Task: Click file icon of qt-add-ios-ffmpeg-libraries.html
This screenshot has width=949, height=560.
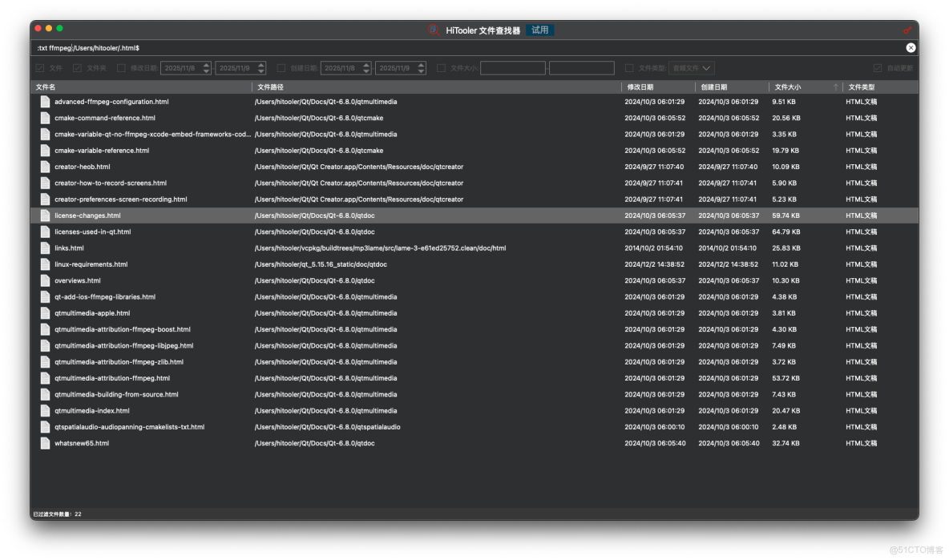Action: tap(45, 297)
